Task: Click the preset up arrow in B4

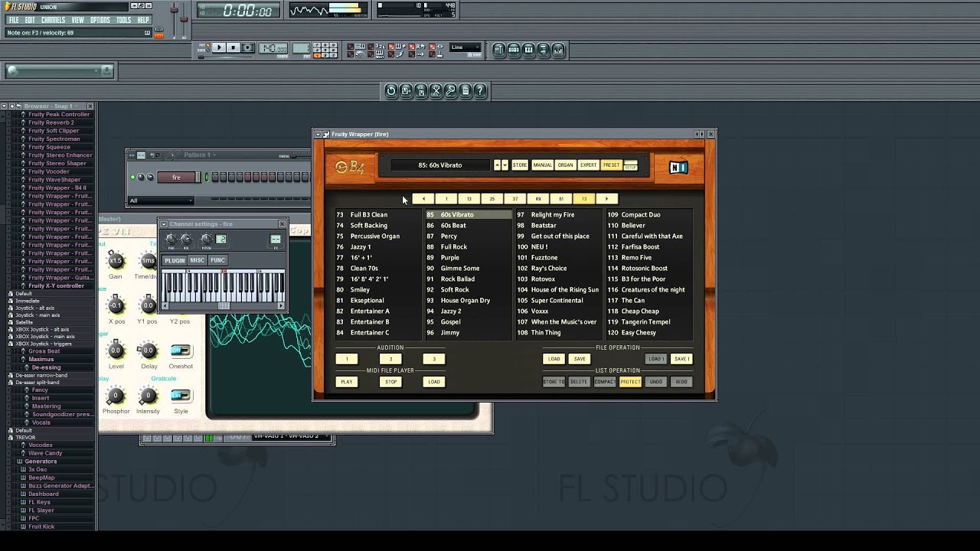Action: coord(497,165)
